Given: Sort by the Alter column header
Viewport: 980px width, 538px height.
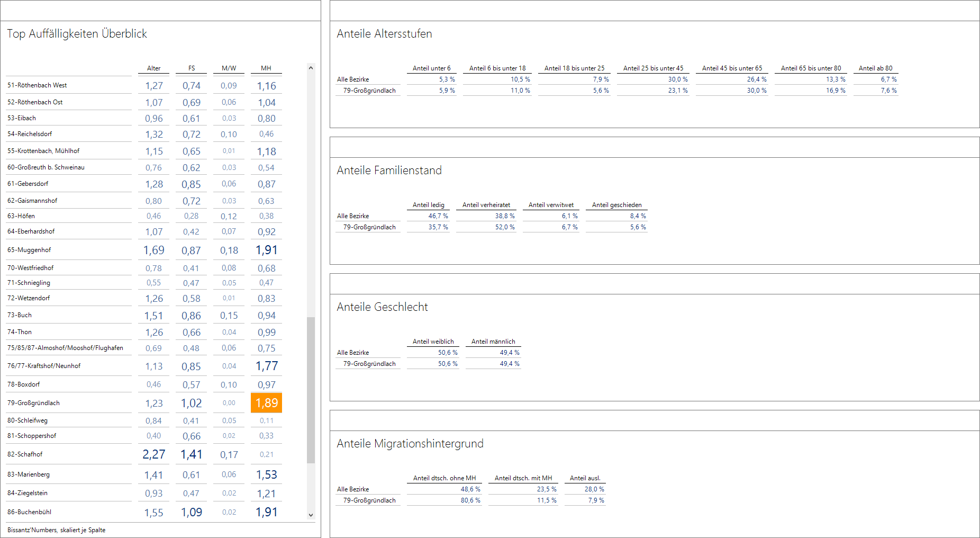Looking at the screenshot, I should (153, 68).
